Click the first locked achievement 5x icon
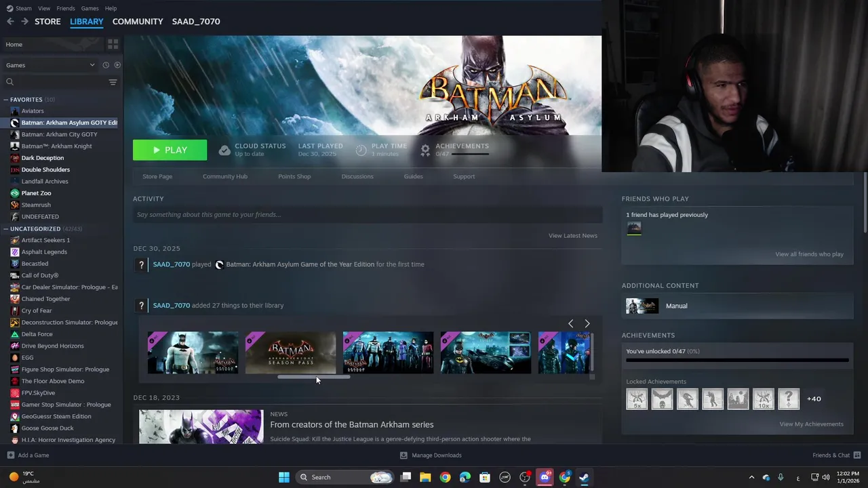The height and width of the screenshot is (488, 868). (637, 399)
